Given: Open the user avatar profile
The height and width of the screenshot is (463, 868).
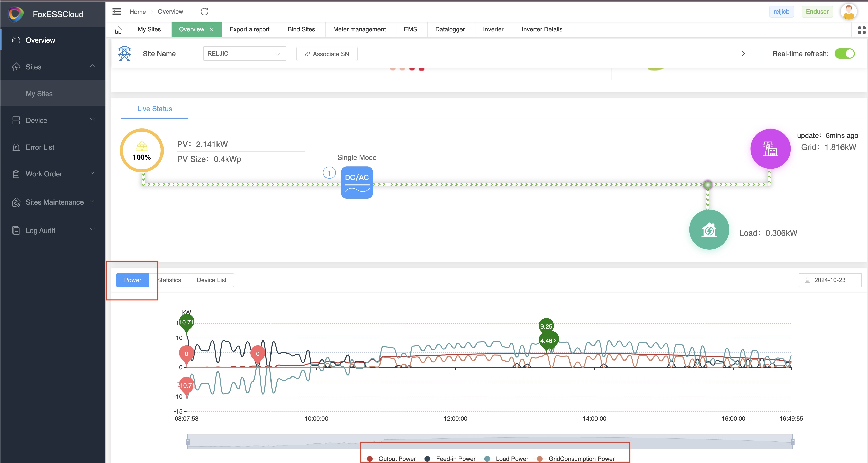Looking at the screenshot, I should [x=849, y=11].
